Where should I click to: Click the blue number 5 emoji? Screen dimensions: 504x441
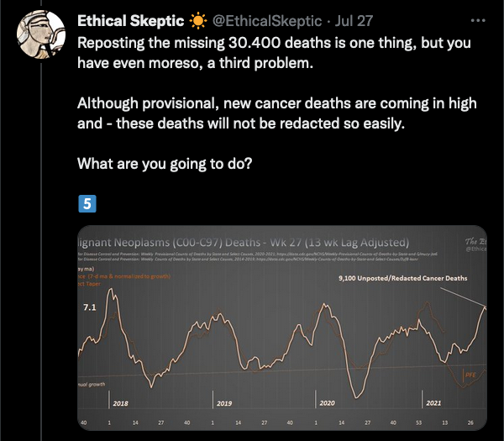(x=87, y=204)
